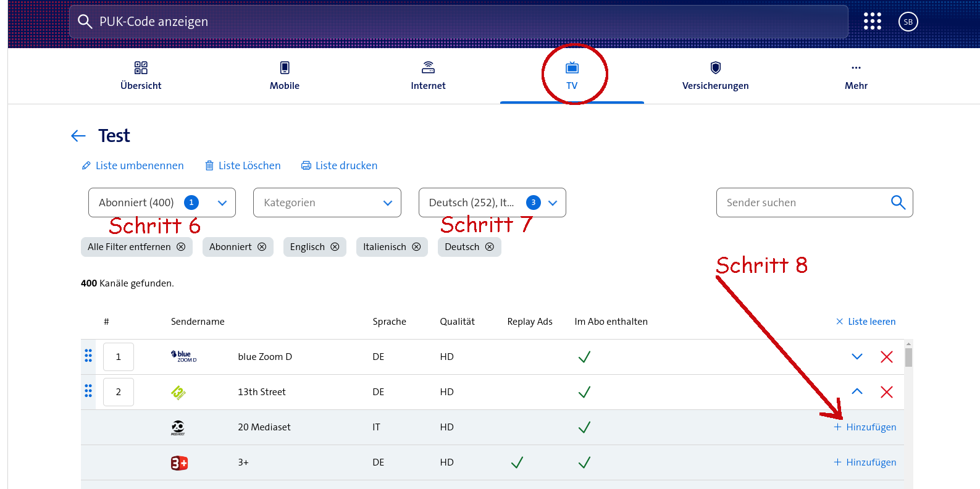
Task: Move blue Zoom D down with chevron
Action: pos(856,357)
